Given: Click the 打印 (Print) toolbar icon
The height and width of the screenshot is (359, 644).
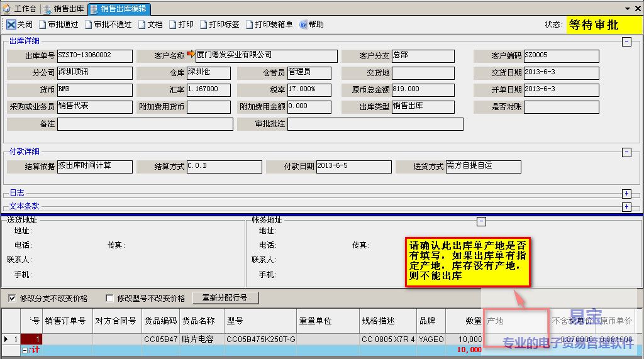Looking at the screenshot, I should pyautogui.click(x=173, y=25).
